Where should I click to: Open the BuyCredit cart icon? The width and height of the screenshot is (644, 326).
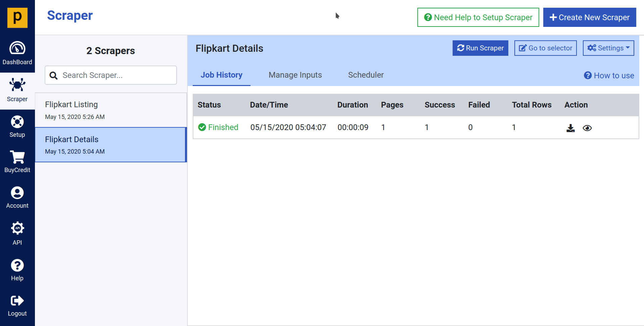tap(17, 157)
